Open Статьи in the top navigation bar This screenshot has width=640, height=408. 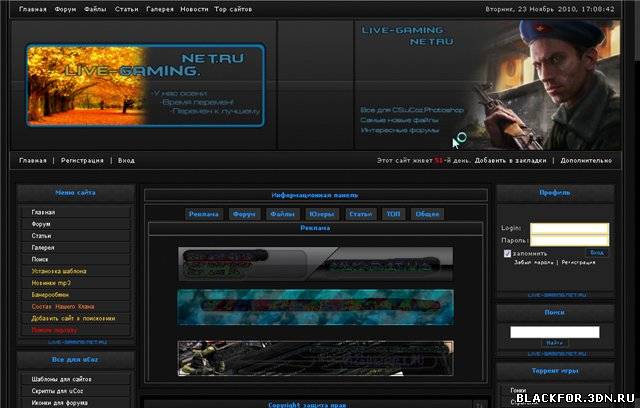[127, 9]
